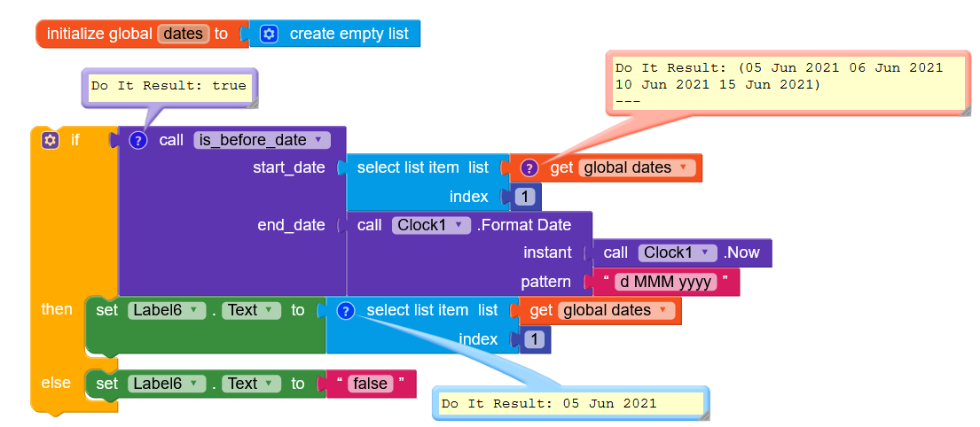Screen dimensions: 980x427
Task: Edit the index number of upper select list item
Action: tap(524, 197)
